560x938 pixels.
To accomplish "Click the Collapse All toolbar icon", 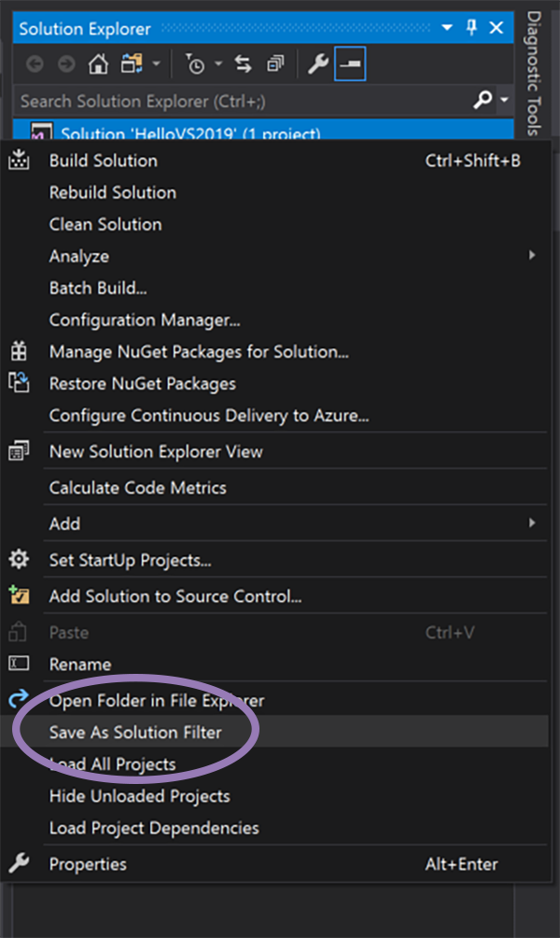I will point(274,64).
